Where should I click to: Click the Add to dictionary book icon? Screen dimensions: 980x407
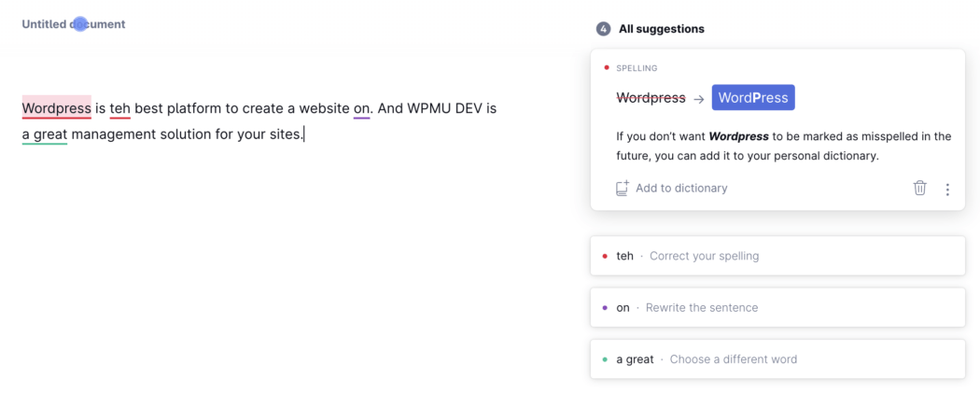coord(623,189)
